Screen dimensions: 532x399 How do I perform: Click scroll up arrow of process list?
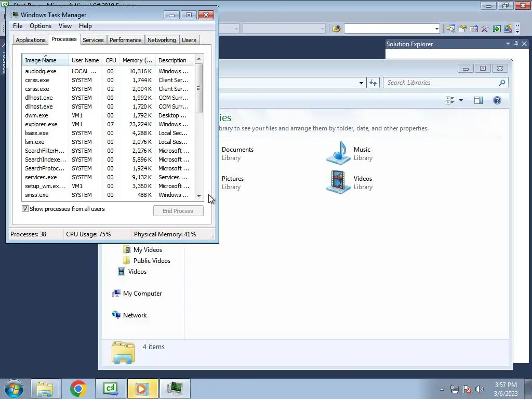[x=199, y=59]
